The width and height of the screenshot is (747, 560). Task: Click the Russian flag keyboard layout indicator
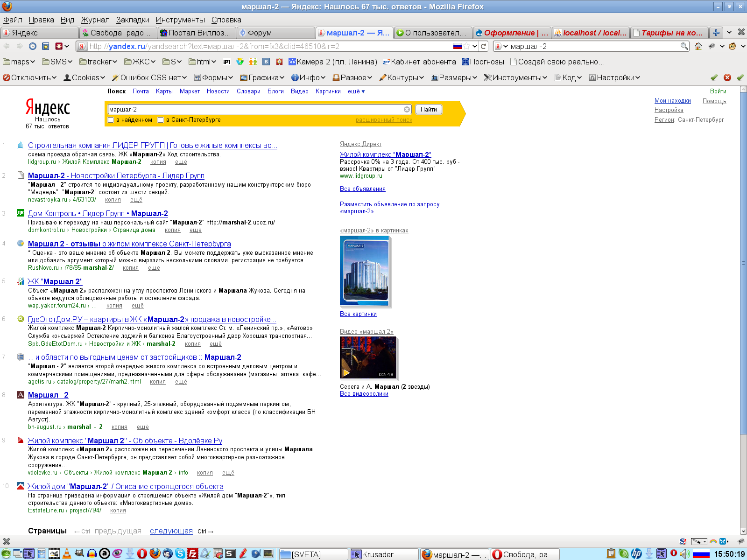click(701, 554)
